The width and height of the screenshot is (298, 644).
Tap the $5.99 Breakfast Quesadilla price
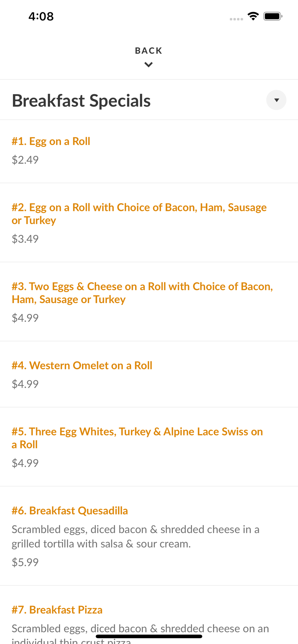point(25,562)
